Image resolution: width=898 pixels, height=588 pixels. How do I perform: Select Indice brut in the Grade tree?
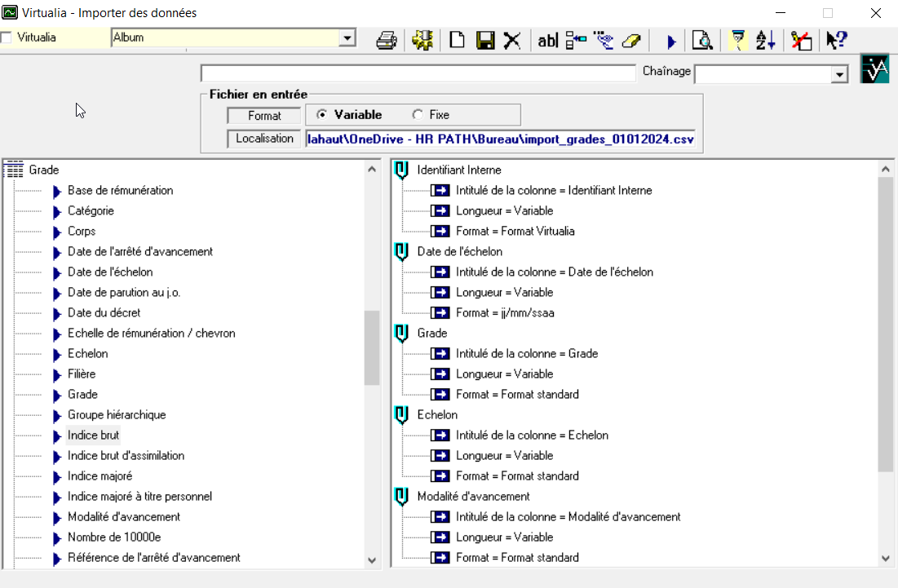pos(93,435)
